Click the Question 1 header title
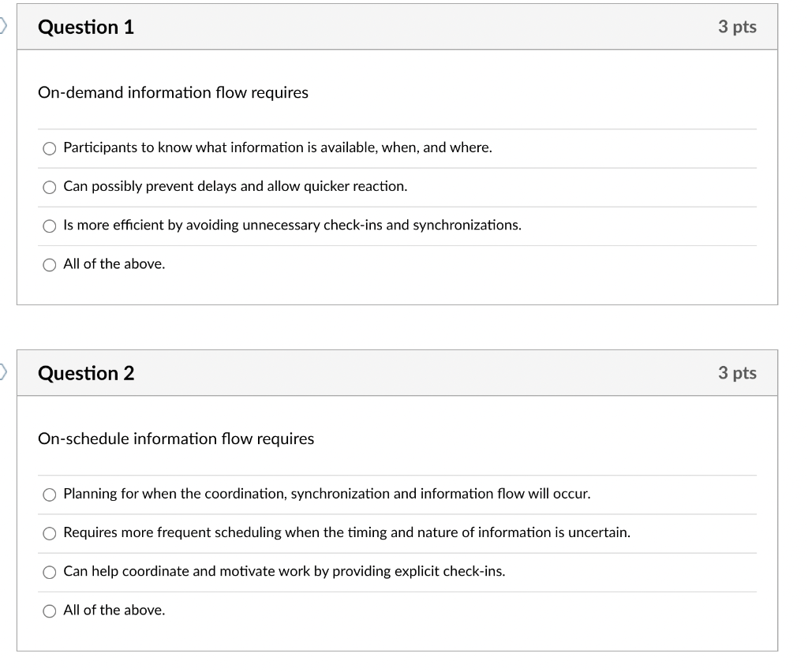This screenshot has height=672, width=808. pyautogui.click(x=86, y=26)
